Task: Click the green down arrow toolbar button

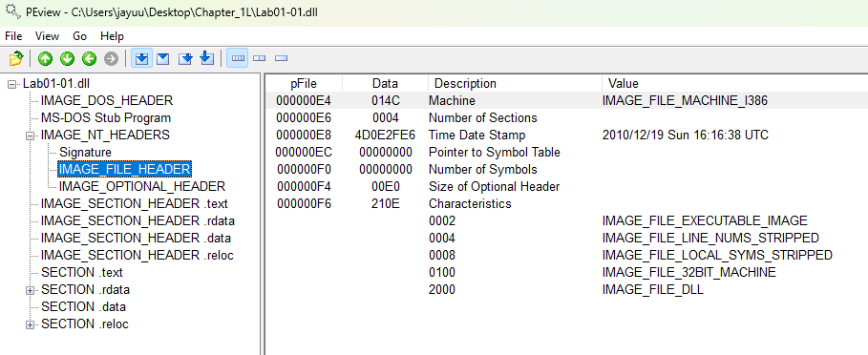Action: pos(67,58)
